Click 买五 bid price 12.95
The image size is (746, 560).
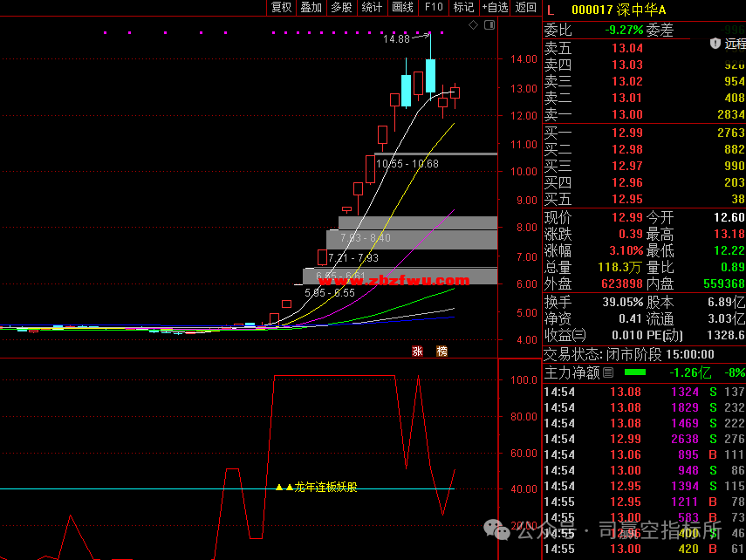(x=627, y=200)
